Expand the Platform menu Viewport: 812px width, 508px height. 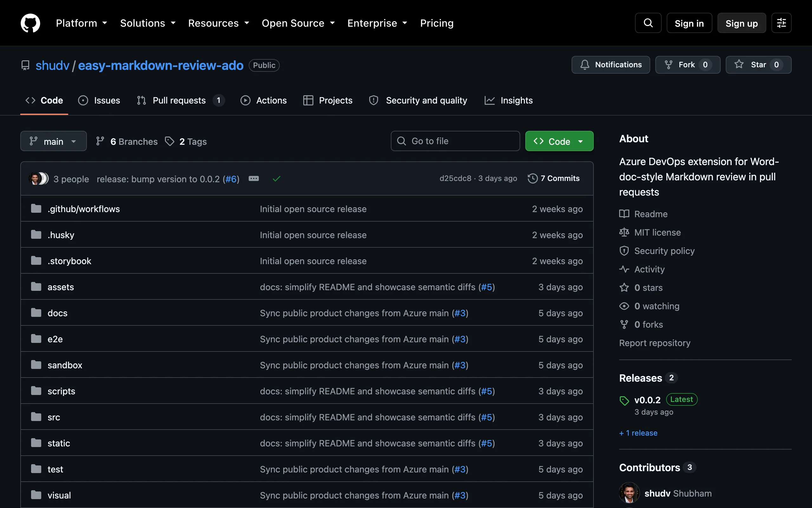point(82,23)
